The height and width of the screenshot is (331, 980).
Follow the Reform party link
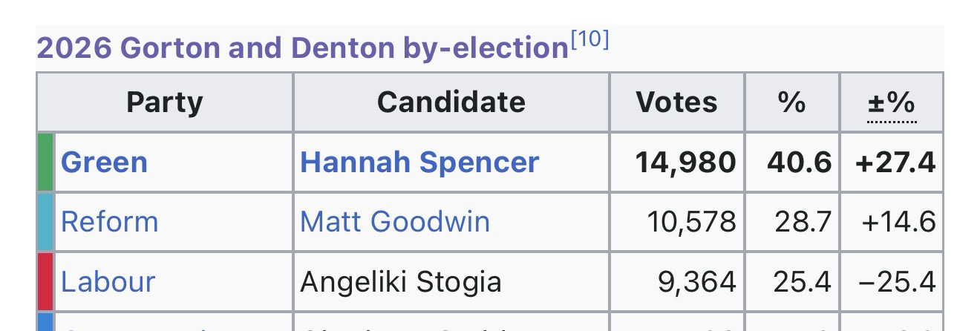click(109, 222)
